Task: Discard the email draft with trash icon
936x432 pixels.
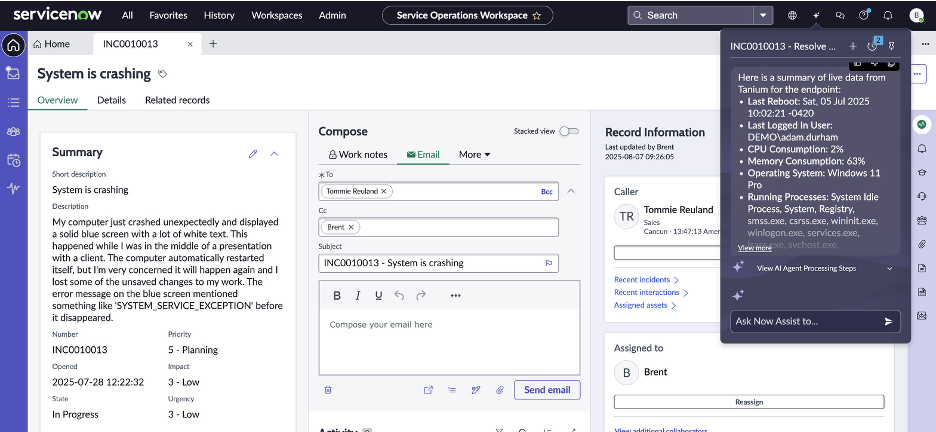Action: point(327,390)
